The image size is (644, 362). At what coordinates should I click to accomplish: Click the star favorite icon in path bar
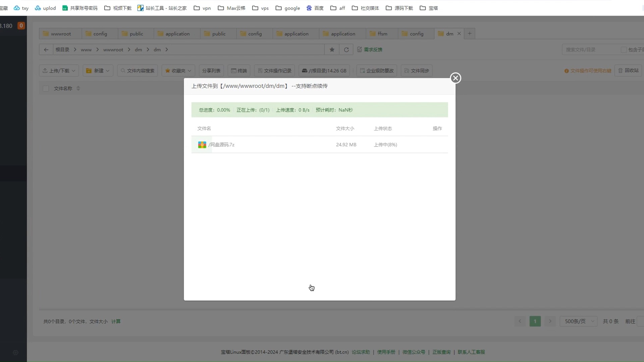[332, 50]
